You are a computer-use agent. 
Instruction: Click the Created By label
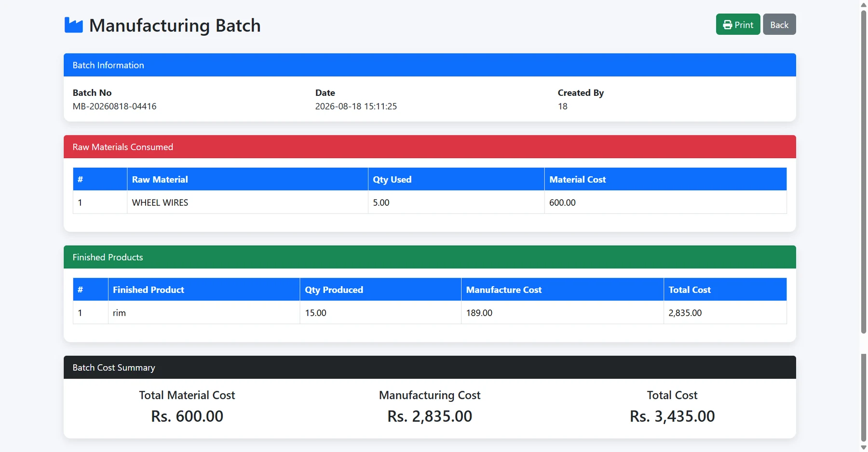click(x=581, y=93)
